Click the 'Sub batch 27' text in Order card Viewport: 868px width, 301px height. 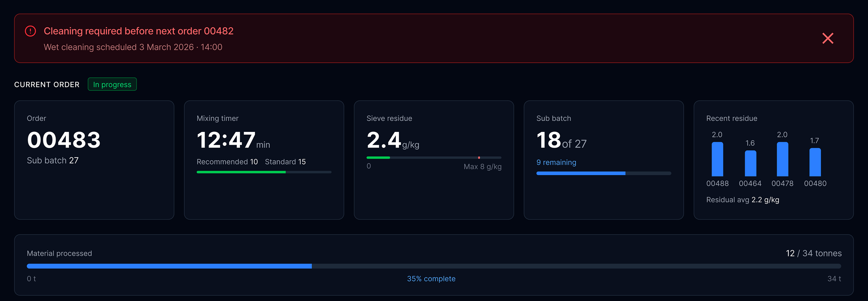coord(53,160)
